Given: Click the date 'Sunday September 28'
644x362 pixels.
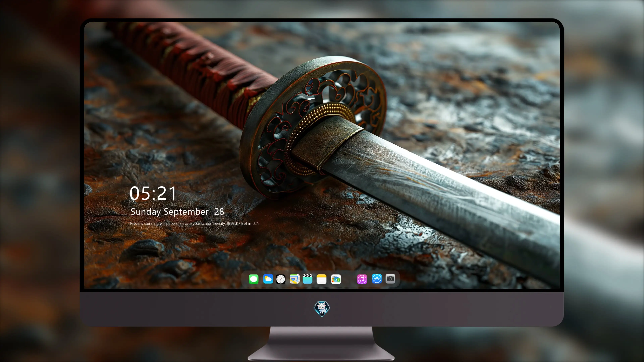Looking at the screenshot, I should 177,212.
